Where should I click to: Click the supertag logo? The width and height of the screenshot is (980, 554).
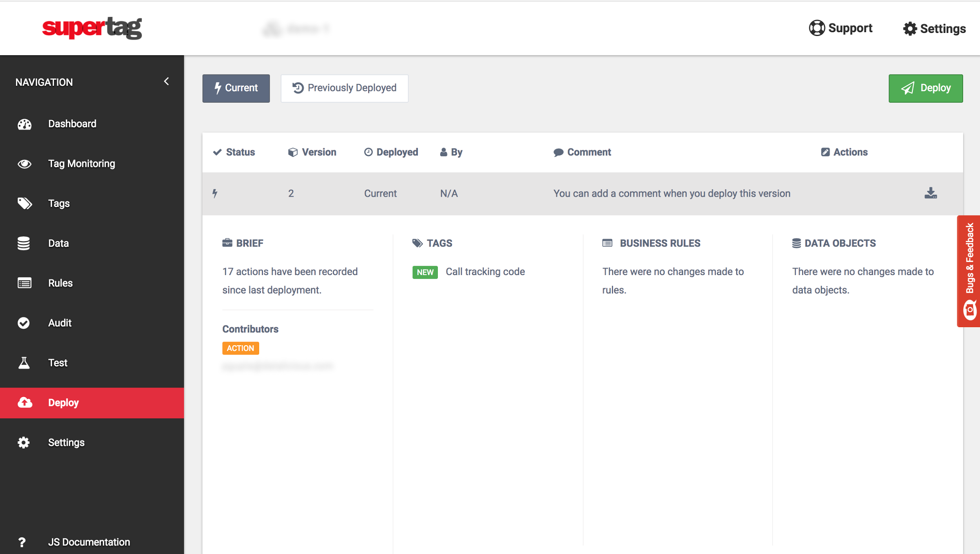click(92, 28)
